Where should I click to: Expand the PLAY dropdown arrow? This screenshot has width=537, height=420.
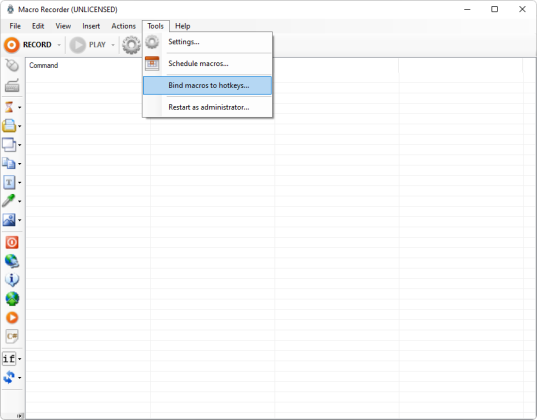(113, 45)
